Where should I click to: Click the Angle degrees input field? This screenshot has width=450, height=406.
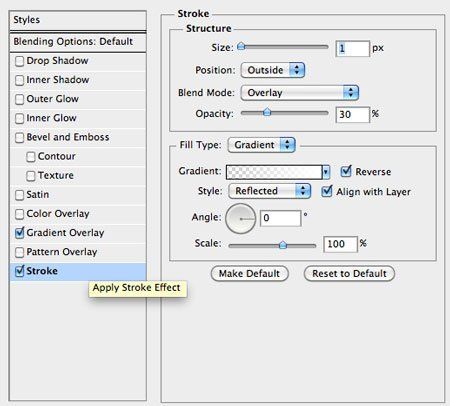[280, 218]
